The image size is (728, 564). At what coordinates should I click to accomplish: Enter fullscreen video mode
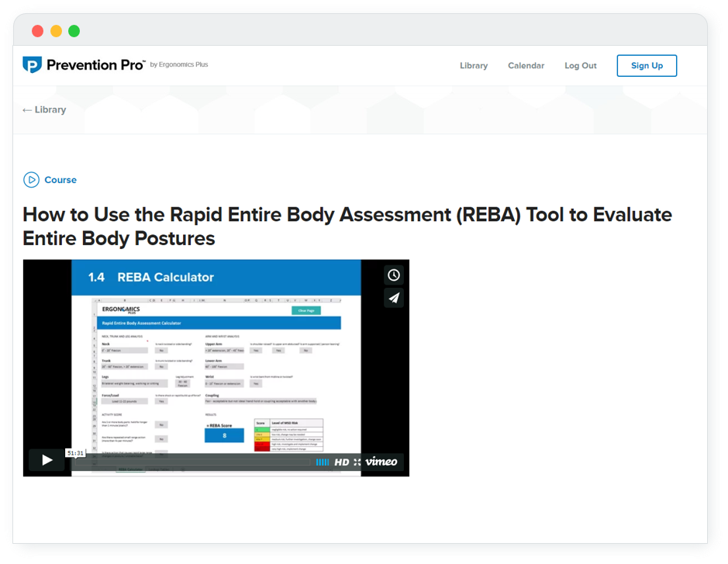357,462
